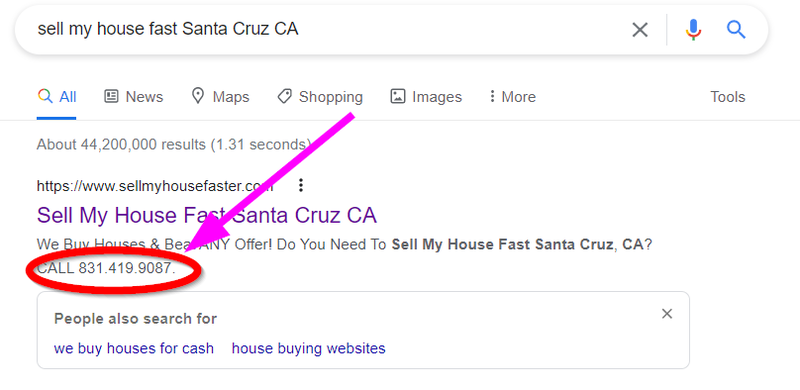Submit search using the blue magnifier icon
Viewport: 800px width, 390px height.
pos(736,30)
